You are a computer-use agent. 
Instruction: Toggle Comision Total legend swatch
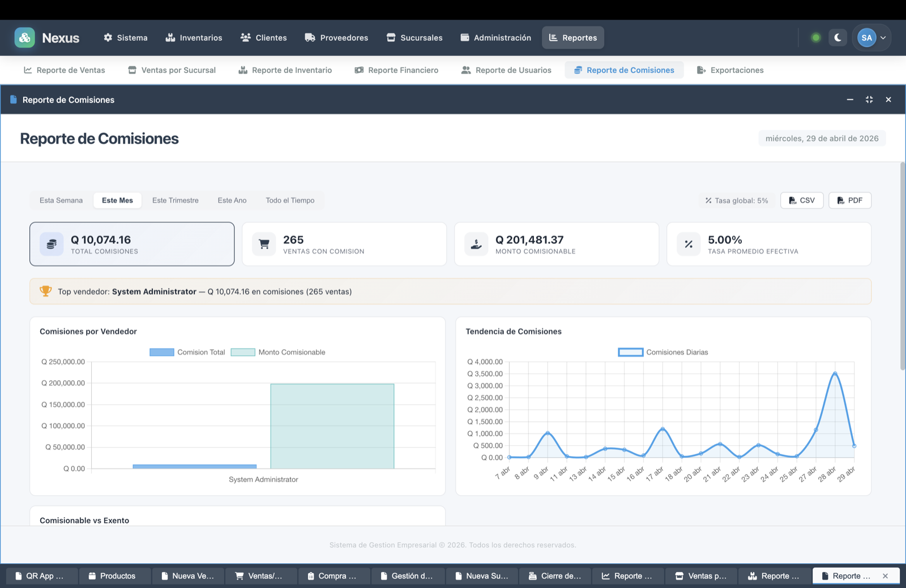coord(162,352)
